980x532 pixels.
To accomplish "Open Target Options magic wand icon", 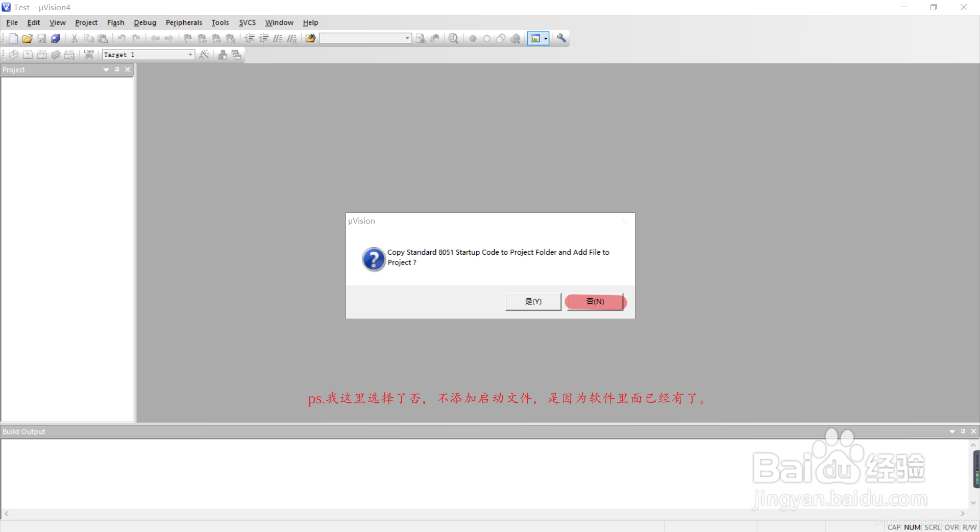I will [204, 55].
